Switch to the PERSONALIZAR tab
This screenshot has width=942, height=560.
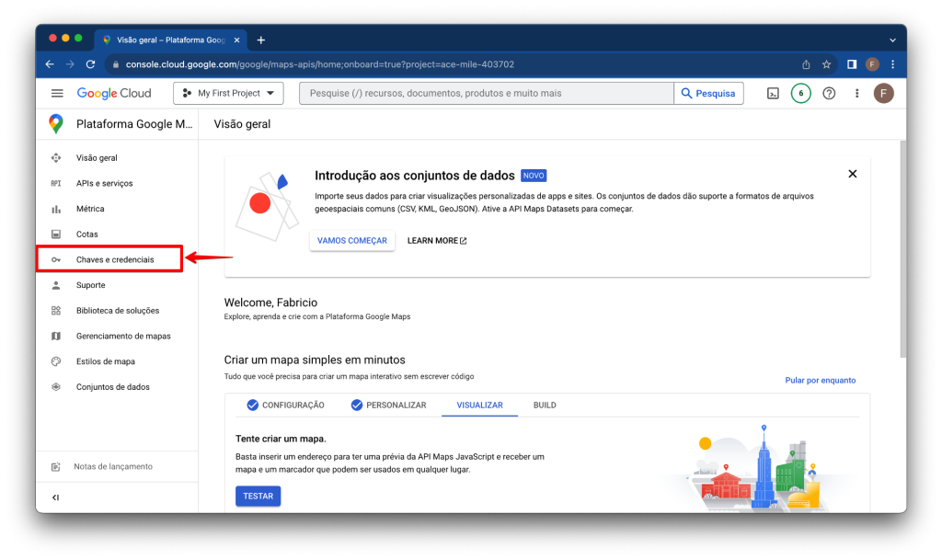click(x=389, y=406)
